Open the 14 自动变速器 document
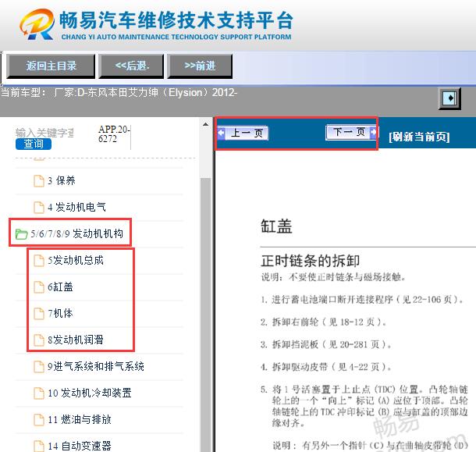The width and height of the screenshot is (476, 452). pos(80,446)
